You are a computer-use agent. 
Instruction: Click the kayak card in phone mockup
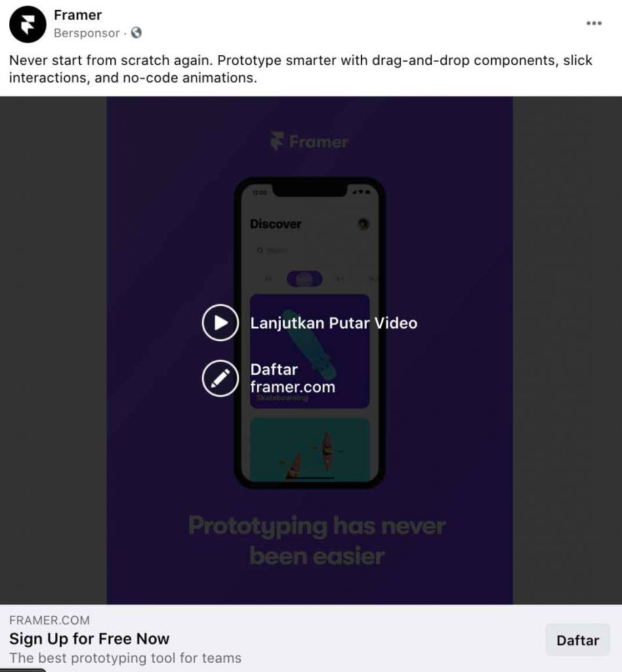[310, 450]
